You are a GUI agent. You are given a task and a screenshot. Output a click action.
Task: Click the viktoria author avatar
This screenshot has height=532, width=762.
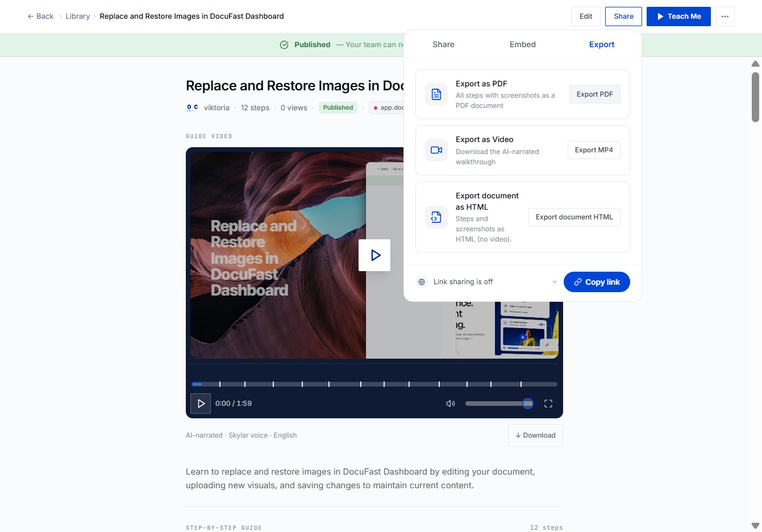click(193, 107)
